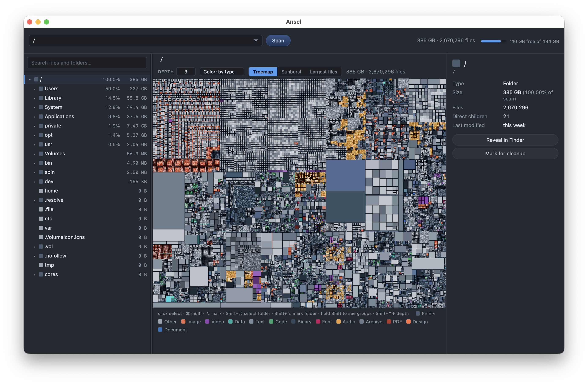The width and height of the screenshot is (588, 385).
Task: Focus the Search files and folders field
Action: coord(87,63)
